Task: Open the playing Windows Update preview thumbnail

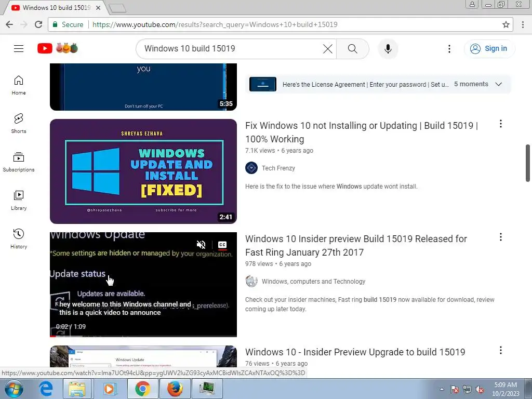Action: pyautogui.click(x=143, y=284)
